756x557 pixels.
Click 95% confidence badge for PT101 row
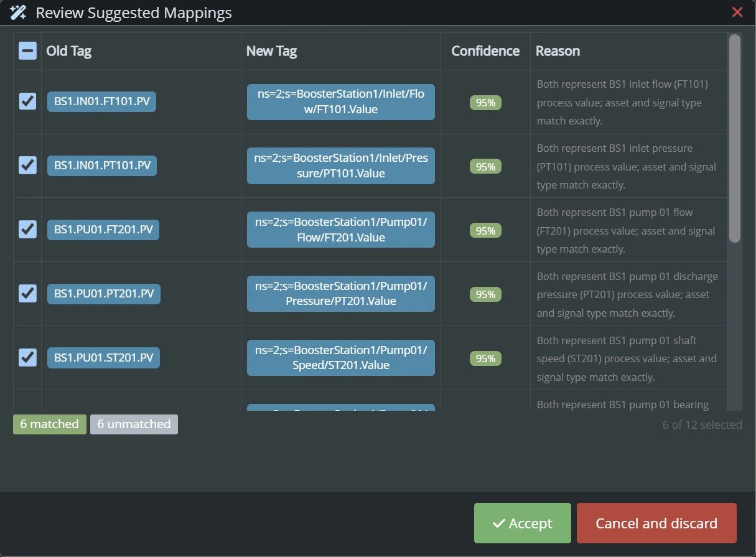485,167
